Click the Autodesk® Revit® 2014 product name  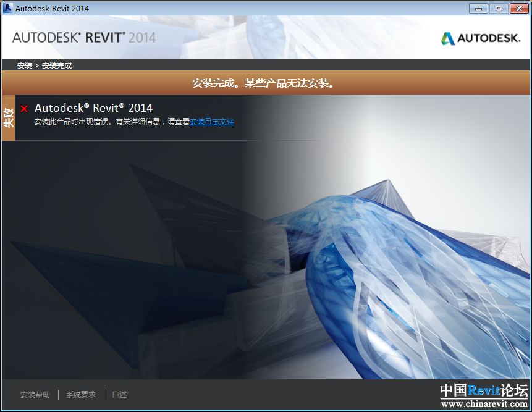click(94, 108)
